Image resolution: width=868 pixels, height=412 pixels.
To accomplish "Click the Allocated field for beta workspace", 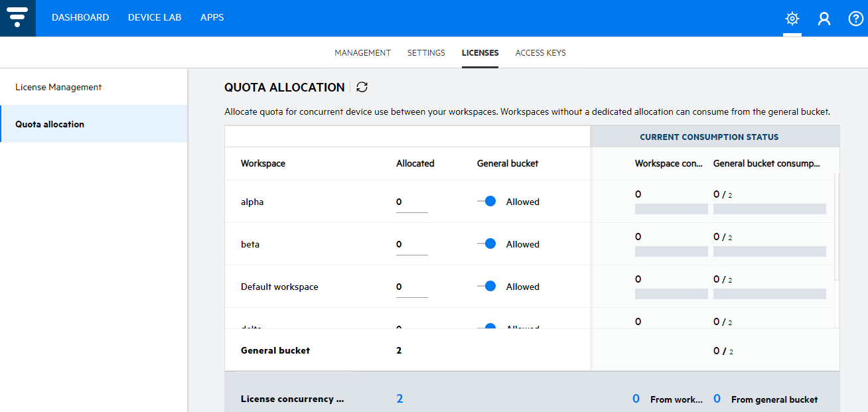I will coord(411,245).
